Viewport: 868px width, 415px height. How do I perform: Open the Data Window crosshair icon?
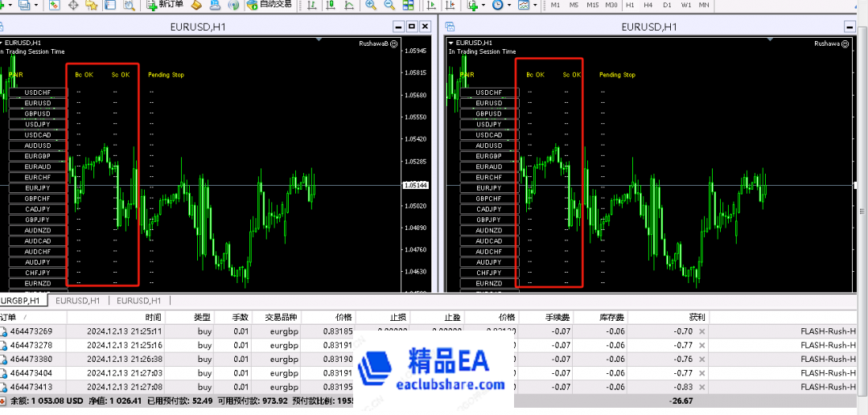[x=73, y=5]
